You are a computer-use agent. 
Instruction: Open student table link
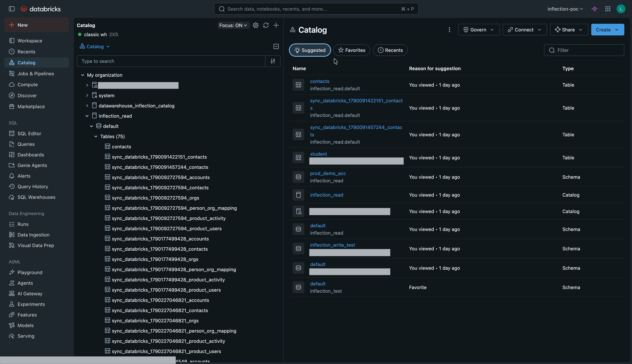[x=318, y=154]
